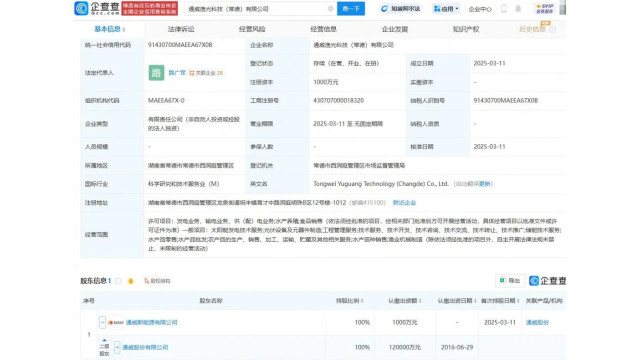Click the 导出 export button

(x=510, y=280)
